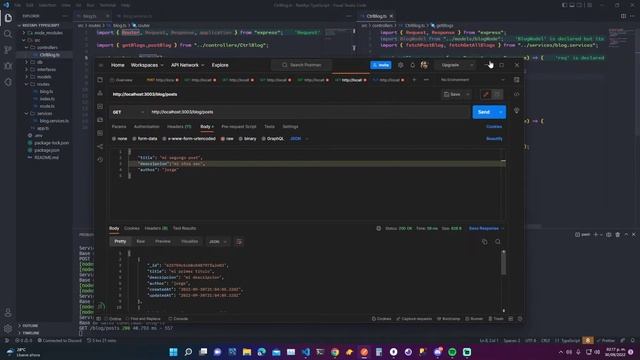Image resolution: width=640 pixels, height=360 pixels.
Task: Open Send button dropdown arrow
Action: (x=500, y=112)
